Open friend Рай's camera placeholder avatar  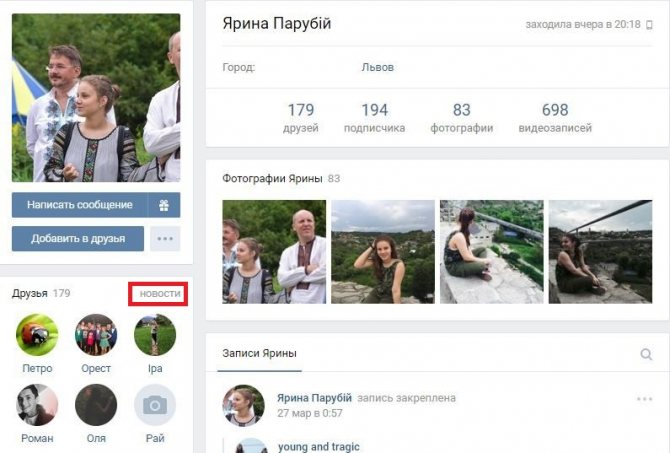pos(155,405)
